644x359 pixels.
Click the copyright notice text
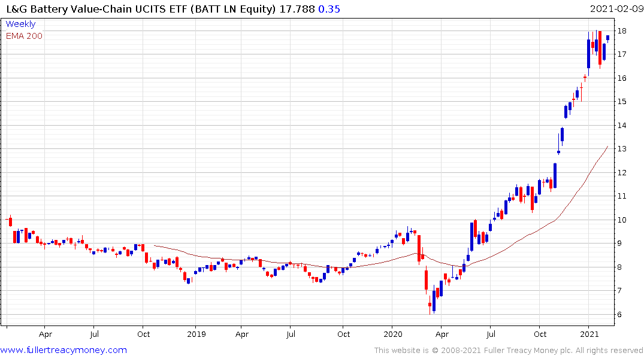click(x=509, y=351)
